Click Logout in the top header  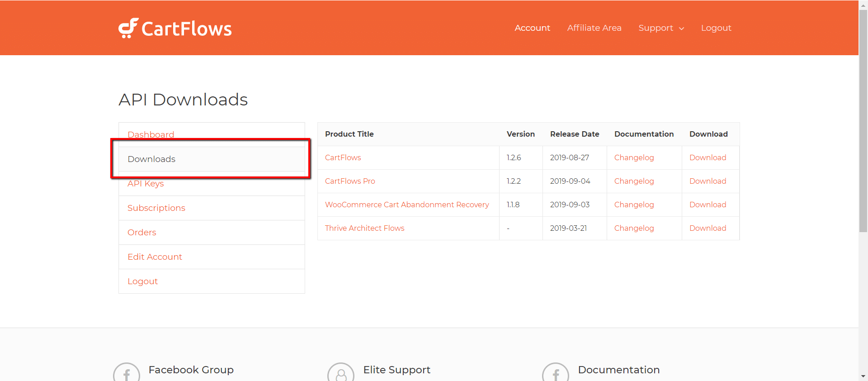pos(716,28)
